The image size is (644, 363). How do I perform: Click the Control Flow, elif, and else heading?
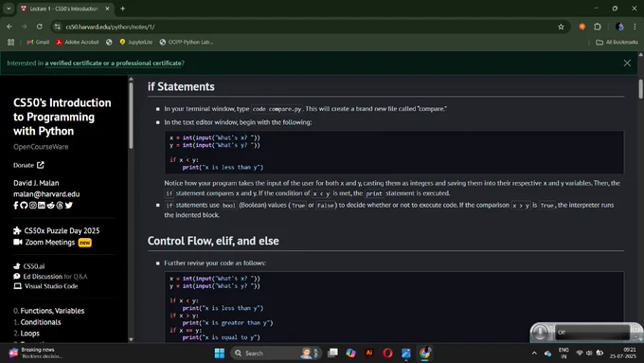[213, 241]
